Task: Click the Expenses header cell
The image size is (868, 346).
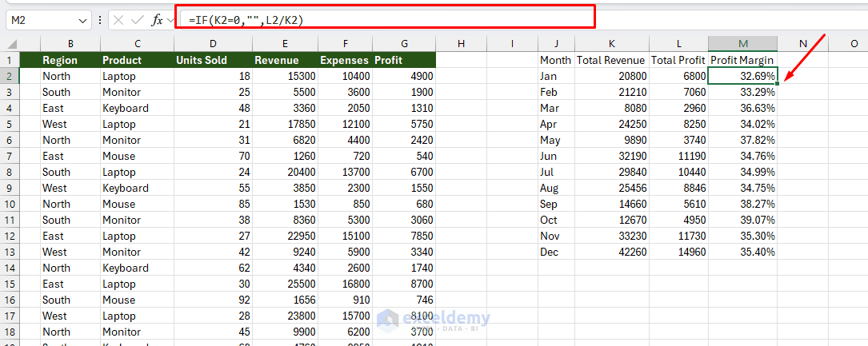Action: point(346,60)
